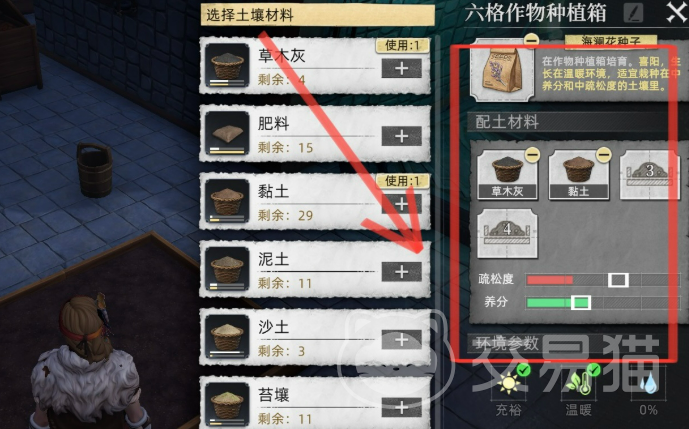
Task: Click the 温暖 temperature icon
Action: click(578, 382)
